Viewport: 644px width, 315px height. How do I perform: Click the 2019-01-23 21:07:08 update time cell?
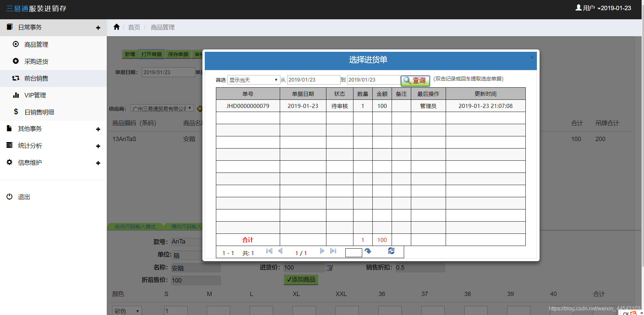click(486, 106)
